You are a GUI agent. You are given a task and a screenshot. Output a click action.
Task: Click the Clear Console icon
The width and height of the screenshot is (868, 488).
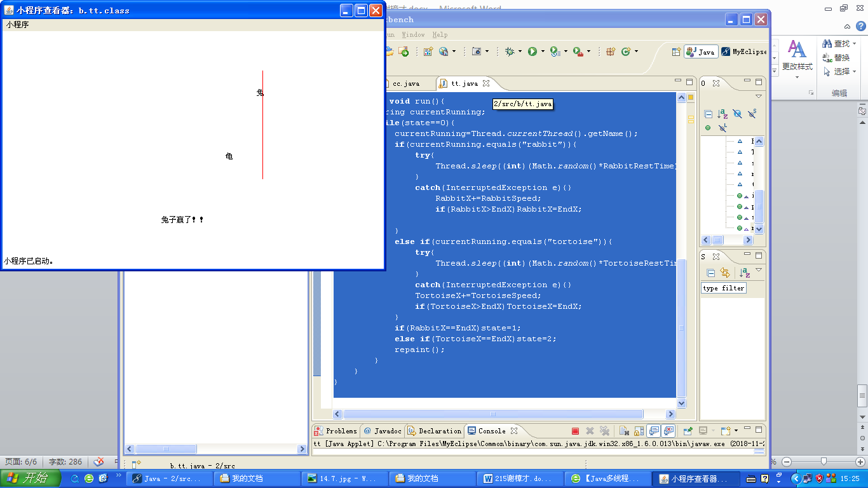coord(624,431)
